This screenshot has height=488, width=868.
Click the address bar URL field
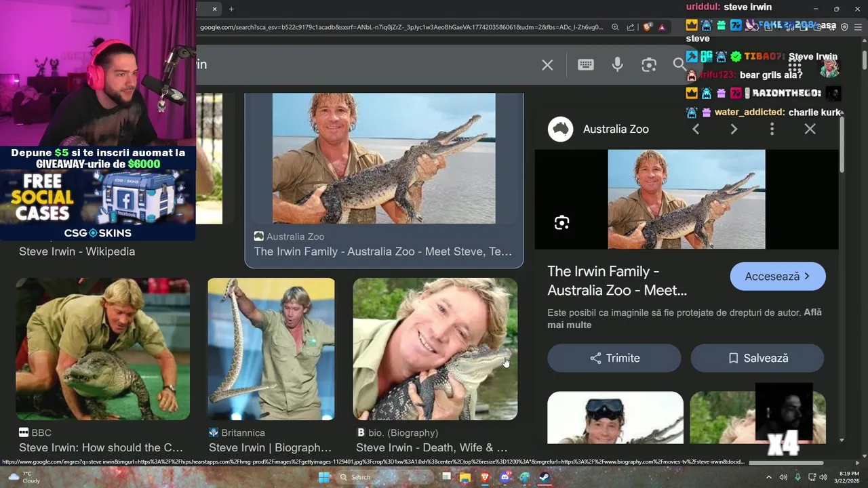[400, 27]
